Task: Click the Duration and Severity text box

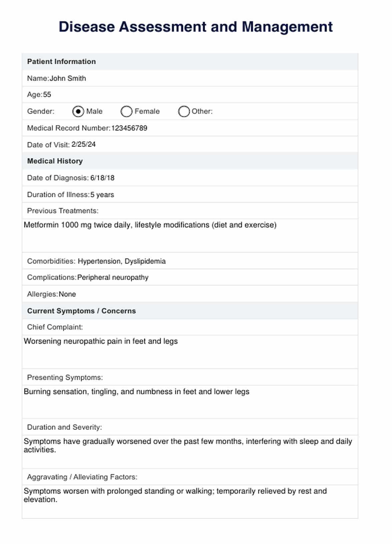Action: (x=190, y=451)
